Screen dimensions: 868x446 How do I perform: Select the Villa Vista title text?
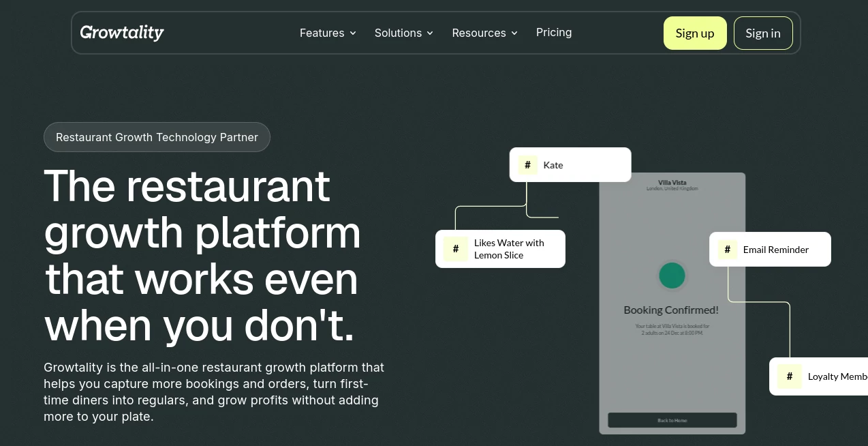point(672,183)
